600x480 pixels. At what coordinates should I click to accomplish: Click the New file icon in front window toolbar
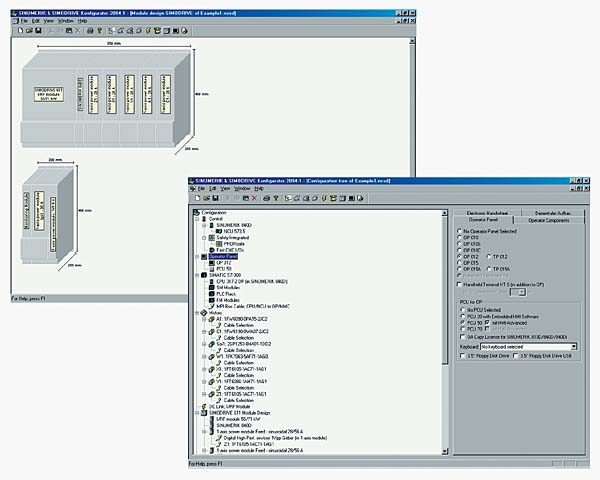pos(195,199)
